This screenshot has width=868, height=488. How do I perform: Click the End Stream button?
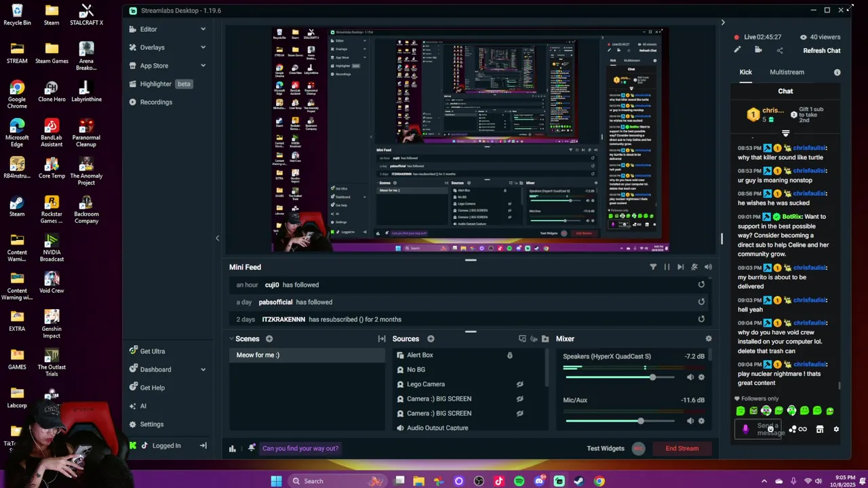tap(682, 448)
